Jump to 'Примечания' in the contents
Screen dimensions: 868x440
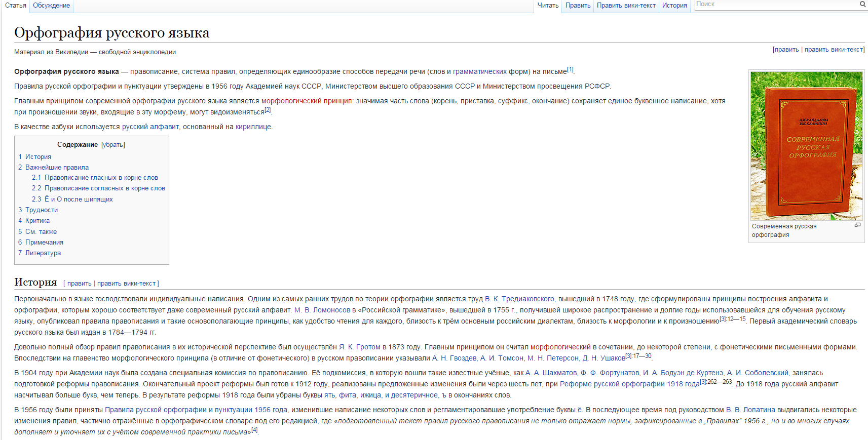[44, 243]
